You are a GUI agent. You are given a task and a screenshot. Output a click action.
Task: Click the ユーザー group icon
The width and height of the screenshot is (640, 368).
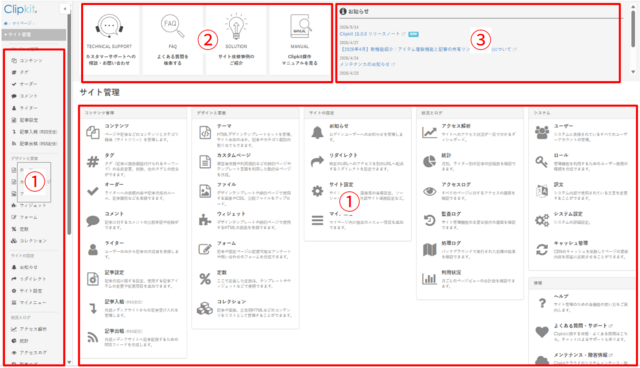[542, 133]
